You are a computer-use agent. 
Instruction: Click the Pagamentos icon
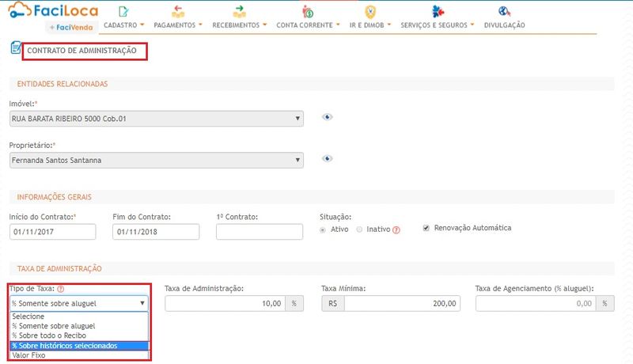[178, 11]
